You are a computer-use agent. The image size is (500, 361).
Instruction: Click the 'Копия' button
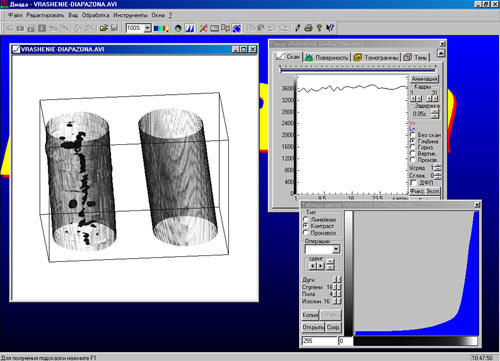(x=310, y=315)
